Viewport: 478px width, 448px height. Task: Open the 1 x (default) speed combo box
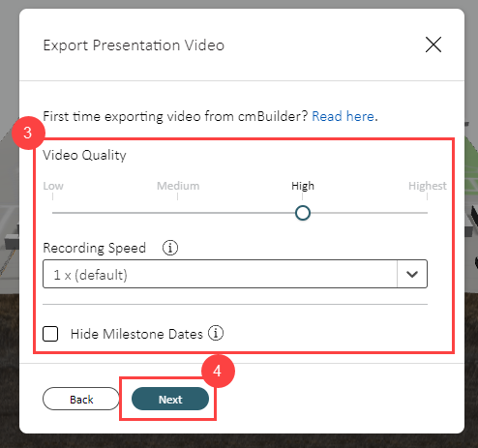[x=235, y=274]
